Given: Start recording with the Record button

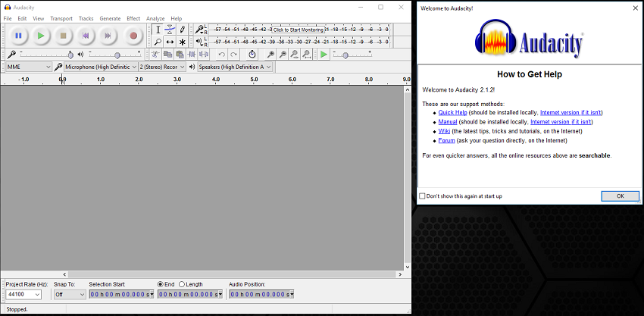Looking at the screenshot, I should [133, 36].
